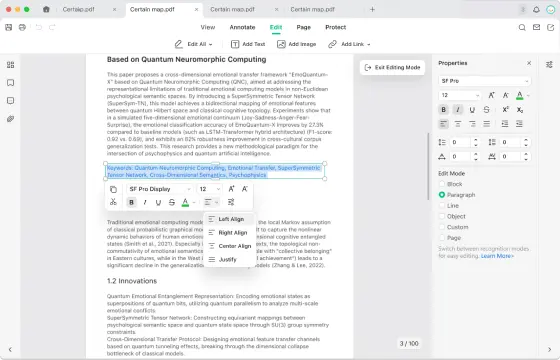Click the Print icon

22,27
